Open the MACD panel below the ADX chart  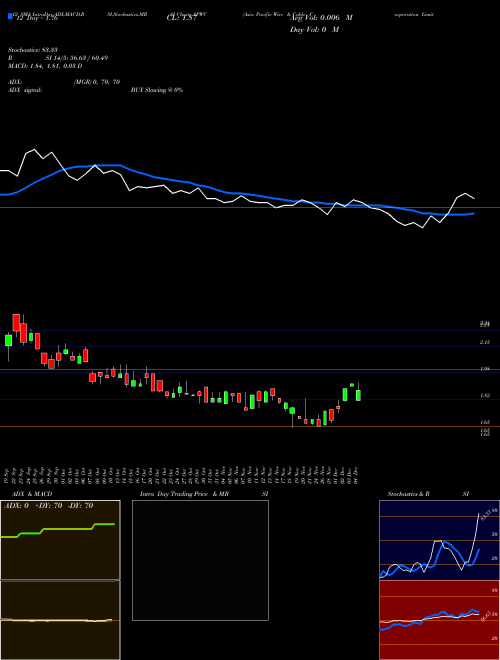pyautogui.click(x=60, y=620)
